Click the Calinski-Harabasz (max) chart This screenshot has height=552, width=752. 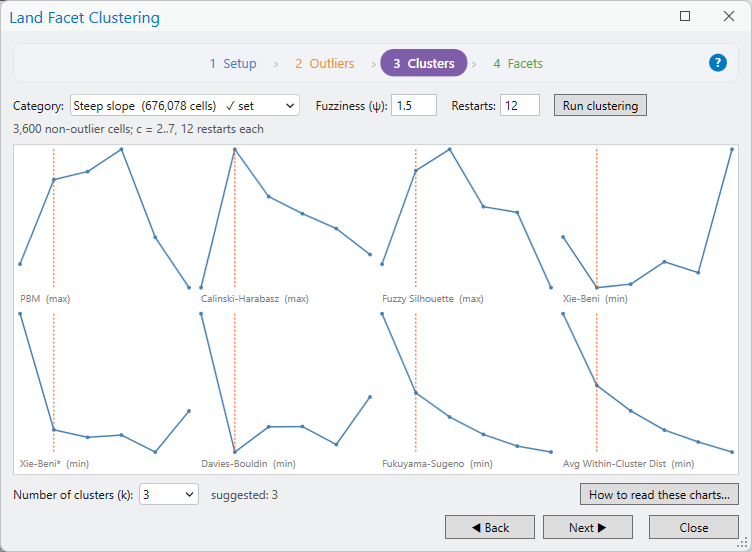285,225
